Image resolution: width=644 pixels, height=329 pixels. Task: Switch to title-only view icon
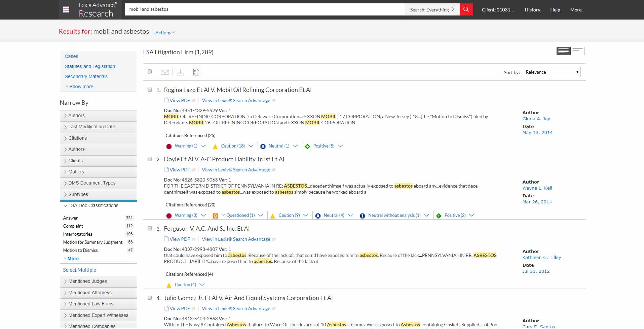point(578,51)
